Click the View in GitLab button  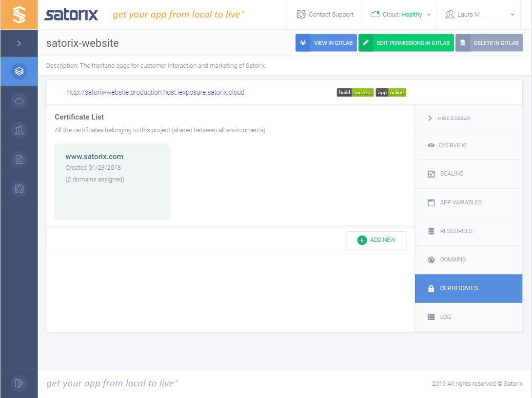[326, 43]
